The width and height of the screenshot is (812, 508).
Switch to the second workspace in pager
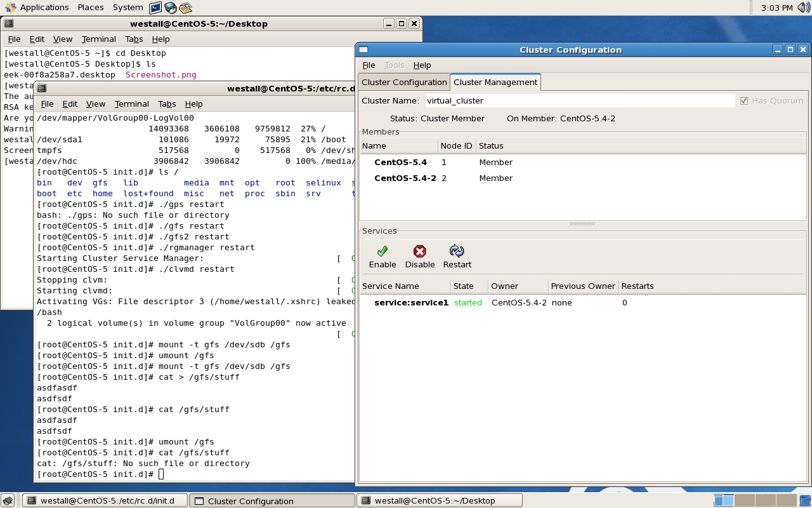click(745, 500)
